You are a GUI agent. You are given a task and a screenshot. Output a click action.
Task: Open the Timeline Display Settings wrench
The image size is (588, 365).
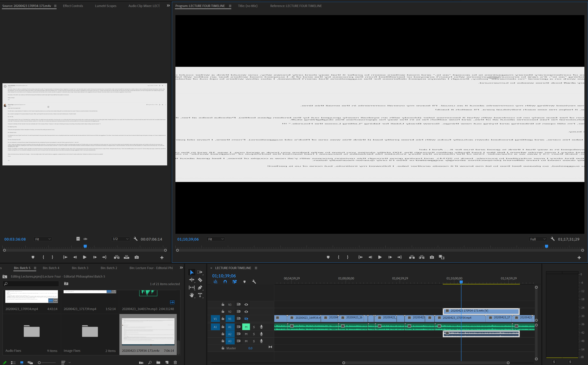pyautogui.click(x=254, y=282)
